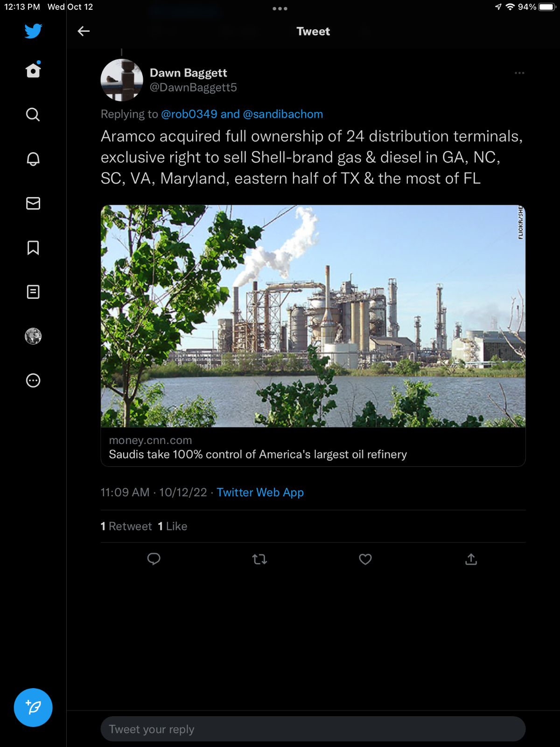
Task: Open Lists icon in sidebar
Action: pos(33,292)
